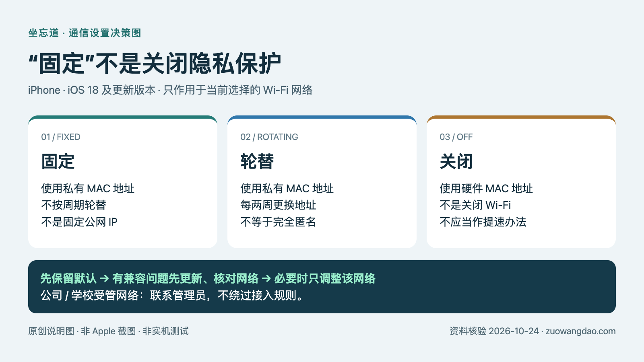Viewport: 644px width, 362px height.
Task: Click the line 使用硬件 MAC 地址
Action: click(x=486, y=189)
